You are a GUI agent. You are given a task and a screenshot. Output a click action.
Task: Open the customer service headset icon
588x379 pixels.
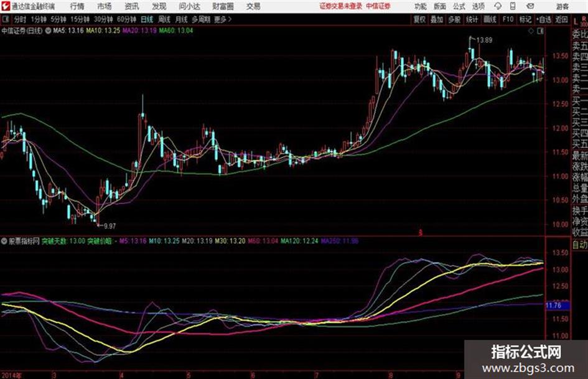(x=498, y=6)
